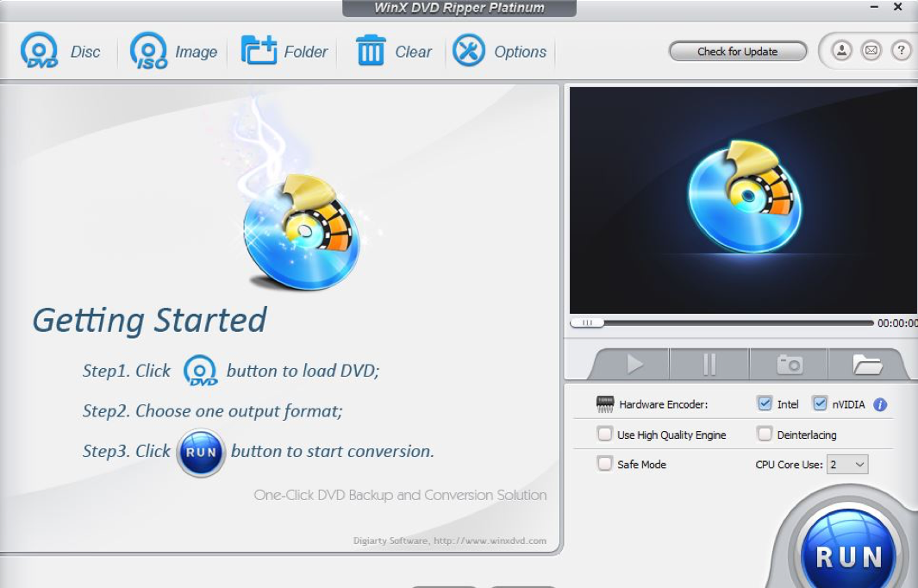Click Check for Update button
This screenshot has width=918, height=588.
(x=737, y=52)
